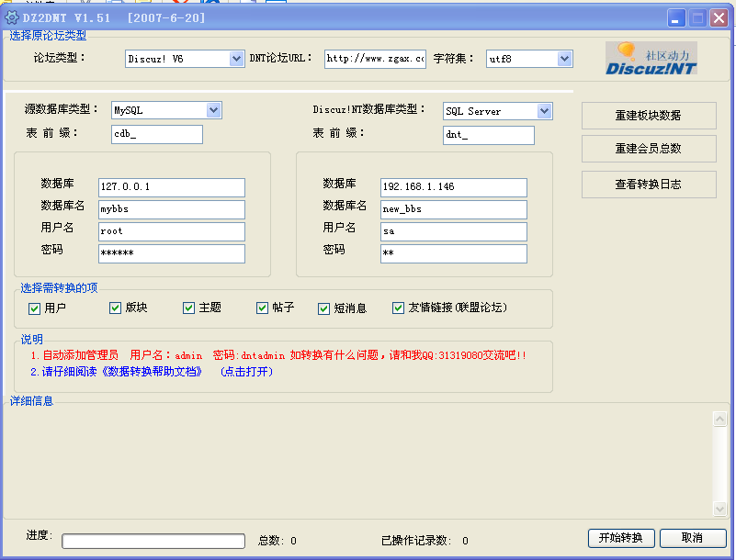Click target 密码 field with two asterisks
Screen dimensions: 736x560
[454, 253]
